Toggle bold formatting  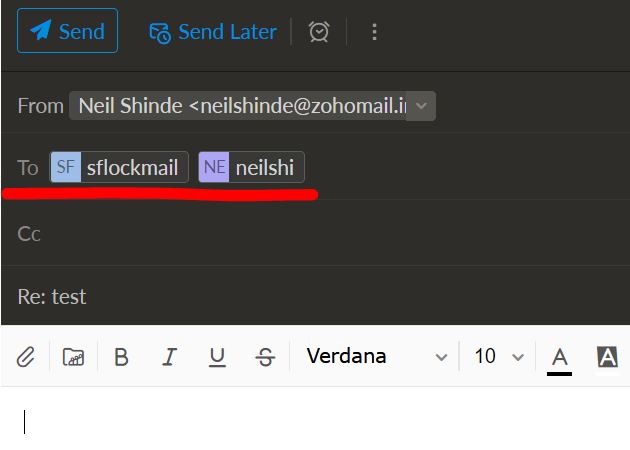pyautogui.click(x=121, y=357)
